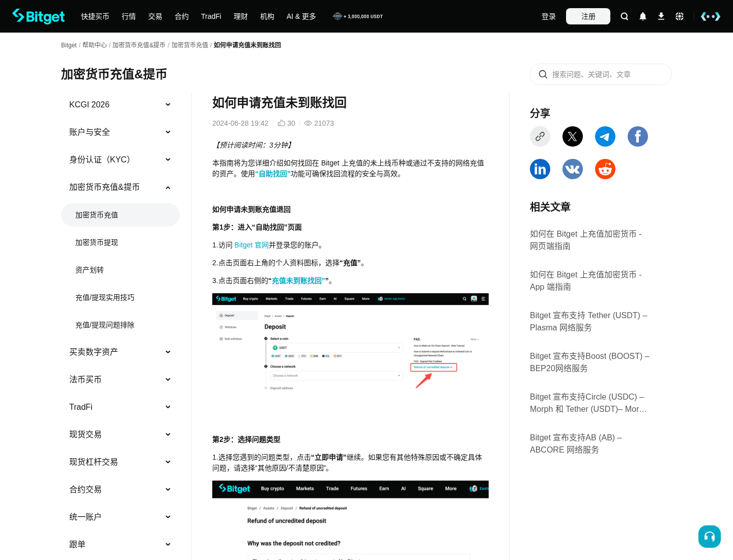Open 行情 in top navigation
The height and width of the screenshot is (560, 733).
[x=129, y=16]
